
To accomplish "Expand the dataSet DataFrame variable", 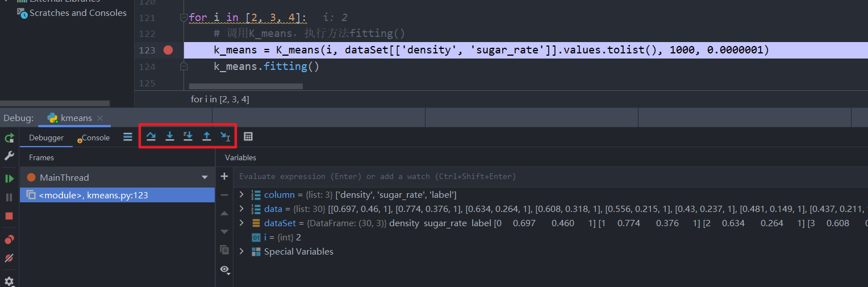I will click(x=241, y=223).
